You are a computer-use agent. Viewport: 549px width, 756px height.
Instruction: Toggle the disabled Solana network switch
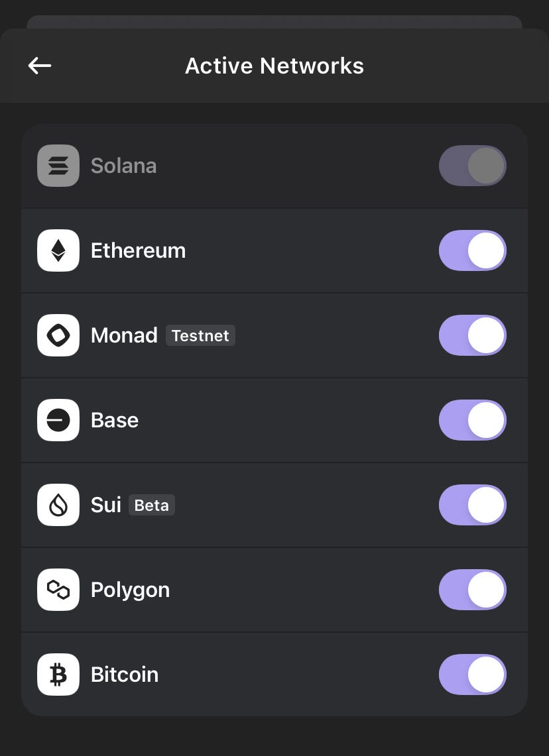pos(472,166)
